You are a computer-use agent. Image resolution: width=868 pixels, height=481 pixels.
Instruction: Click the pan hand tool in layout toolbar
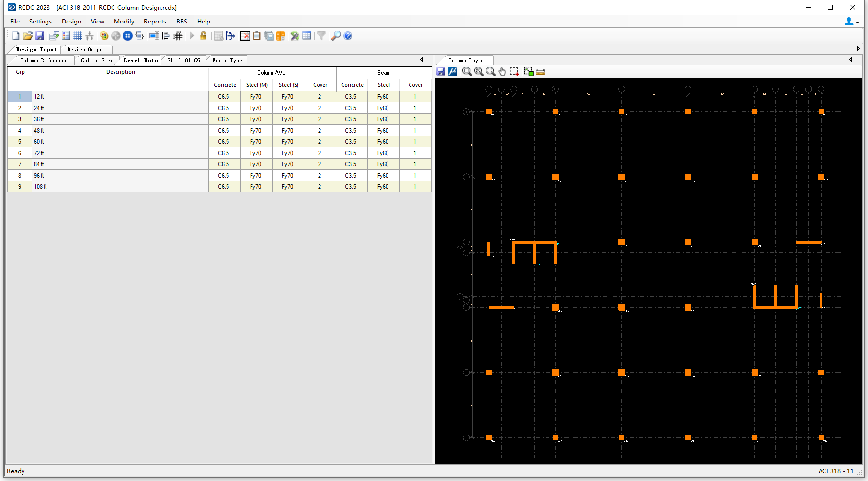pos(503,71)
